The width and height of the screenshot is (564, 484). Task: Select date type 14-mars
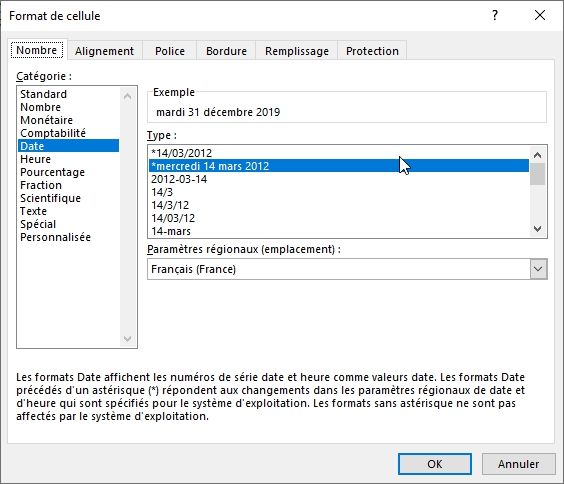(338, 231)
